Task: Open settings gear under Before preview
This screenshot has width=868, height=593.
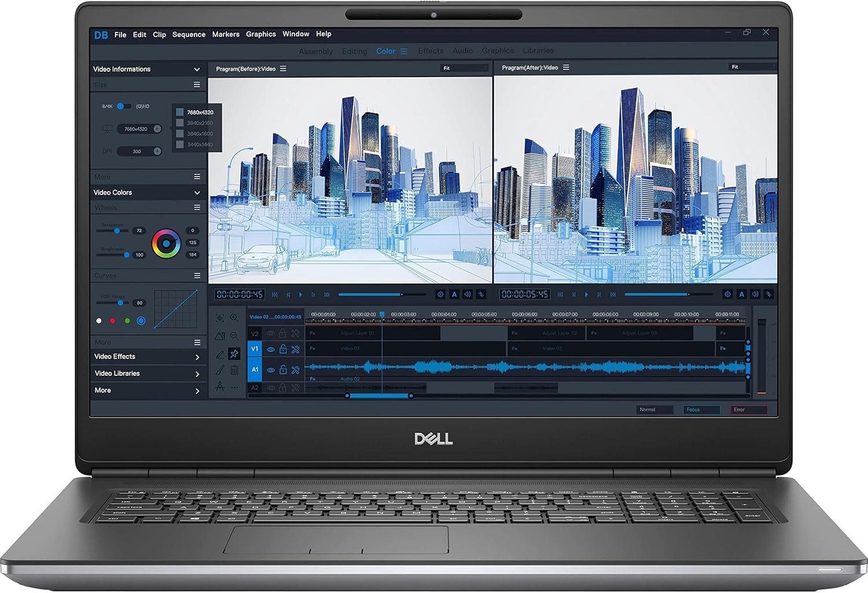Action: 440,294
